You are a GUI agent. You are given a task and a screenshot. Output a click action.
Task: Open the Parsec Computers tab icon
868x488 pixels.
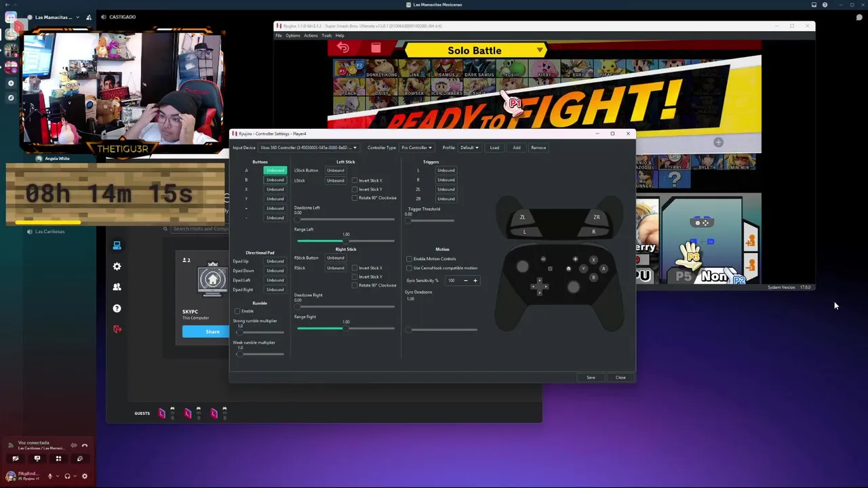click(x=117, y=245)
